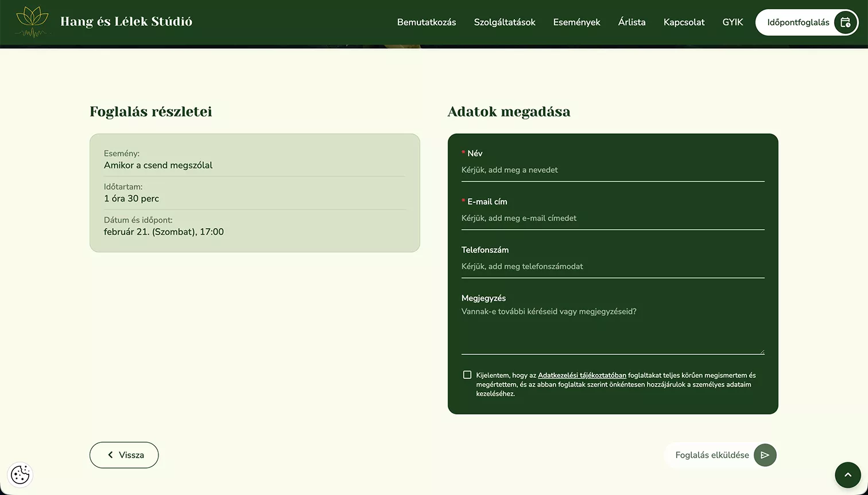Click the required asterisk next to Név
Viewport: 868px width, 495px height.
coord(463,153)
